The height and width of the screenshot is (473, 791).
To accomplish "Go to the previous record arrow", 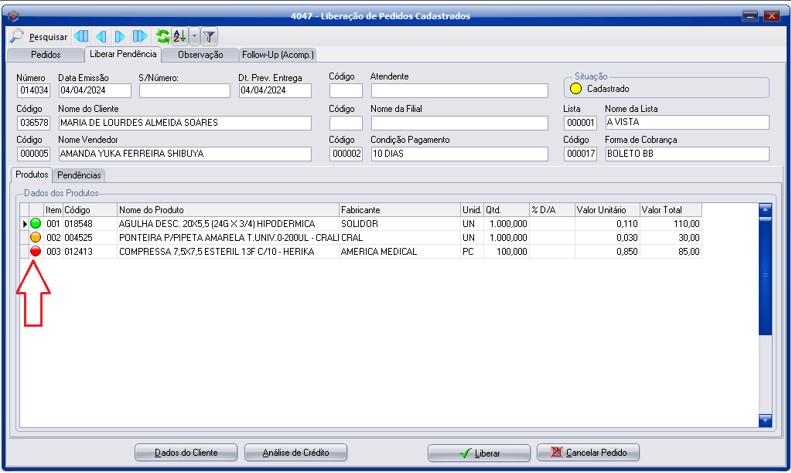I will [x=101, y=36].
